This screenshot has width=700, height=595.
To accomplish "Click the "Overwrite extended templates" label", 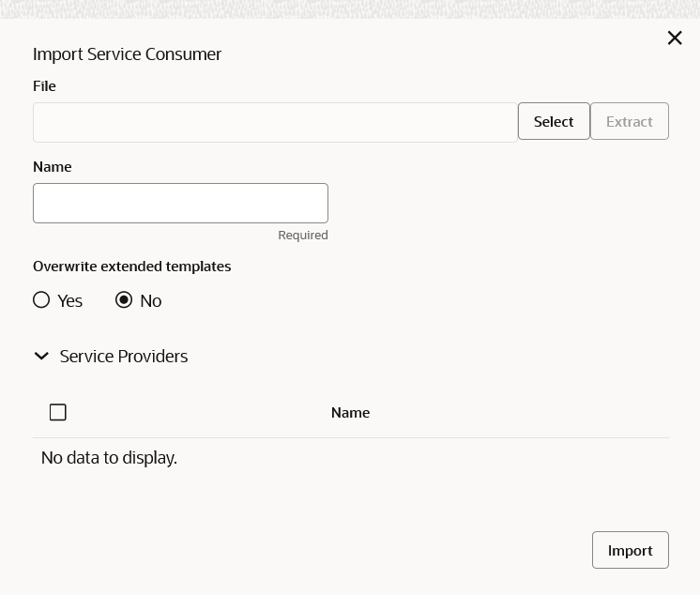I will click(132, 267).
